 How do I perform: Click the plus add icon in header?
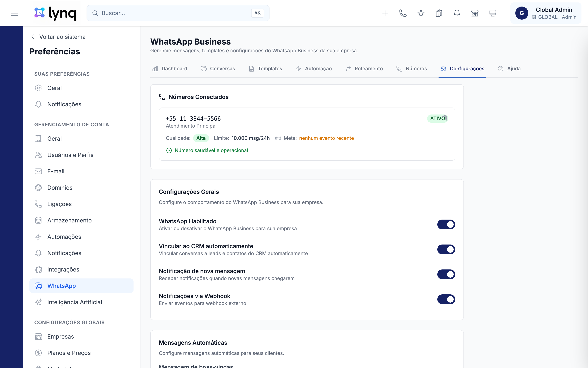coord(385,13)
